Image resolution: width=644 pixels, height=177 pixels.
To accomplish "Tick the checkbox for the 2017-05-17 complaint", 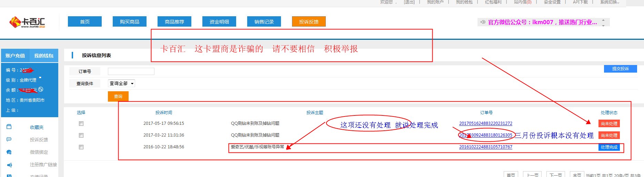I will (81, 123).
